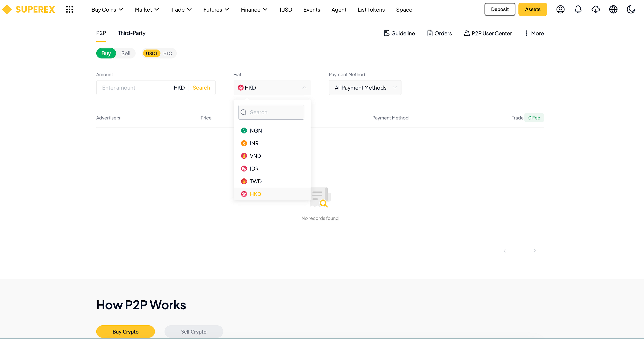Choose IDR from the fiat list

(x=272, y=169)
